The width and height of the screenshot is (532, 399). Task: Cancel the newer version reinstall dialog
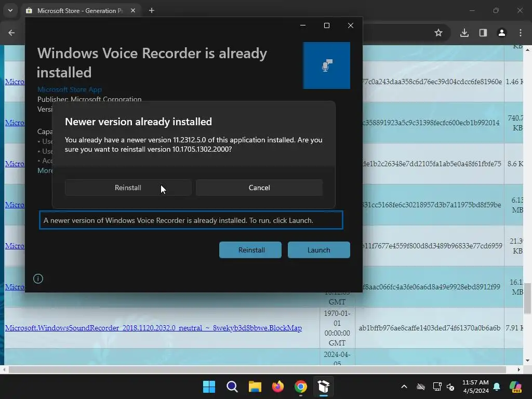pos(259,188)
